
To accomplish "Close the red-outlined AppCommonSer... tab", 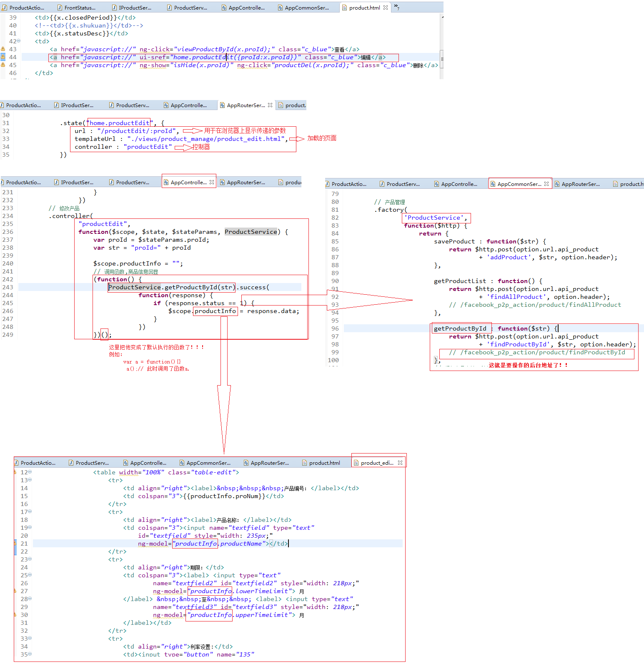I will [x=546, y=184].
